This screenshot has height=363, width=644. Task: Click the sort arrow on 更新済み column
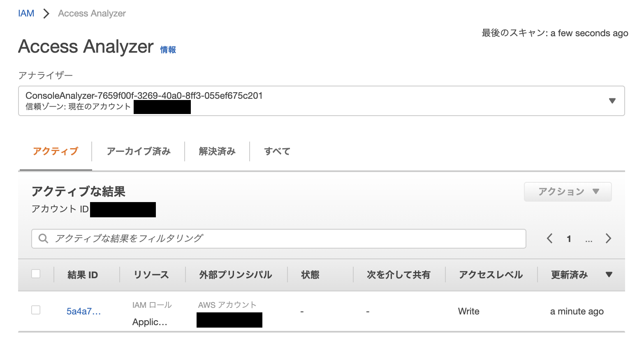[x=609, y=275]
